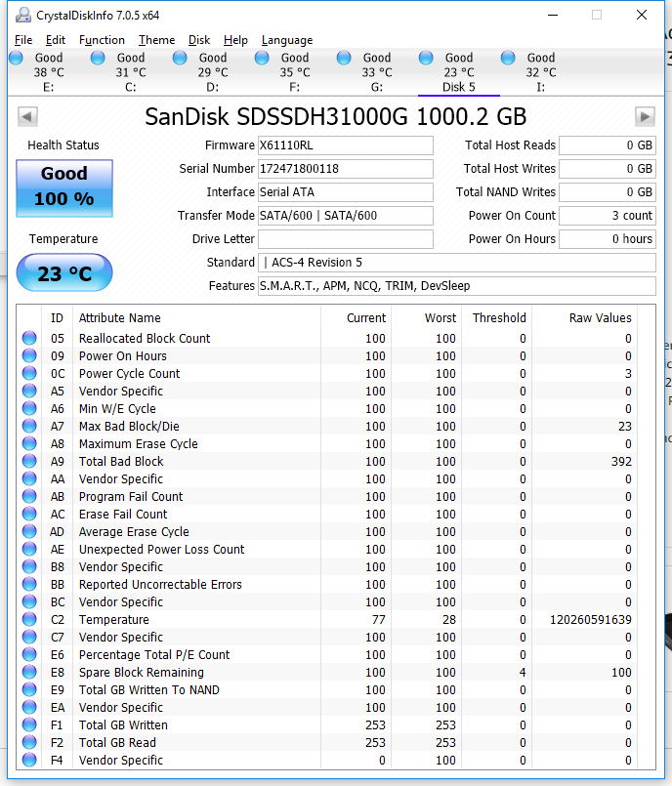Click the Good 100 % health status box
This screenshot has width=672, height=786.
(x=64, y=187)
